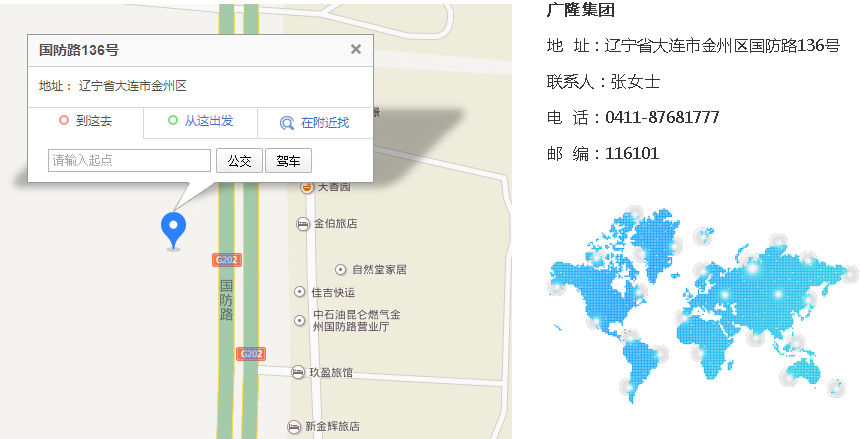Click the world map image
This screenshot has height=439, width=860.
coord(702,300)
